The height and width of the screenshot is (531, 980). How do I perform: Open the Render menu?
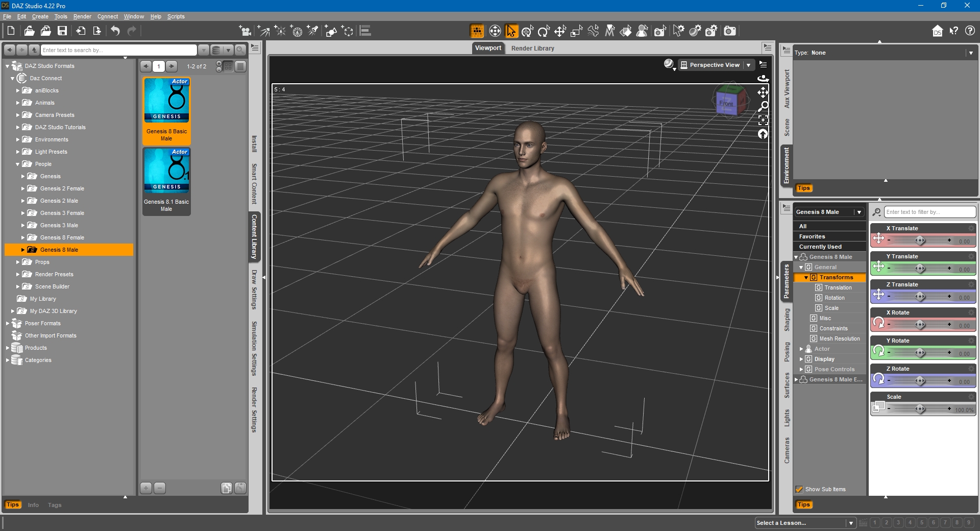click(x=82, y=16)
